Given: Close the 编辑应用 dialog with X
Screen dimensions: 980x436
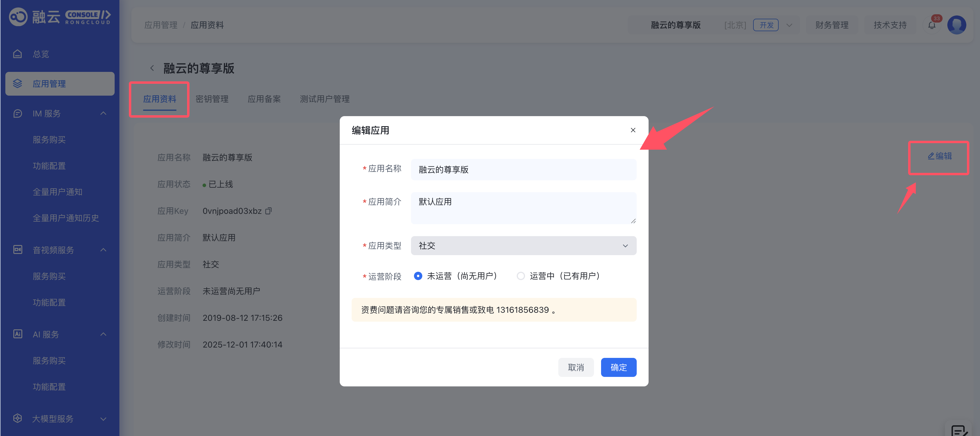Looking at the screenshot, I should tap(633, 130).
